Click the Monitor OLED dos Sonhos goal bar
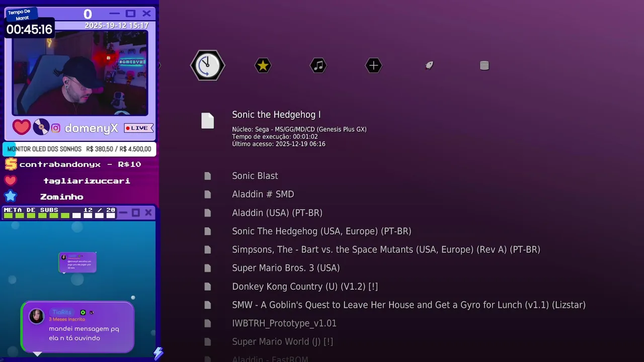 79,149
